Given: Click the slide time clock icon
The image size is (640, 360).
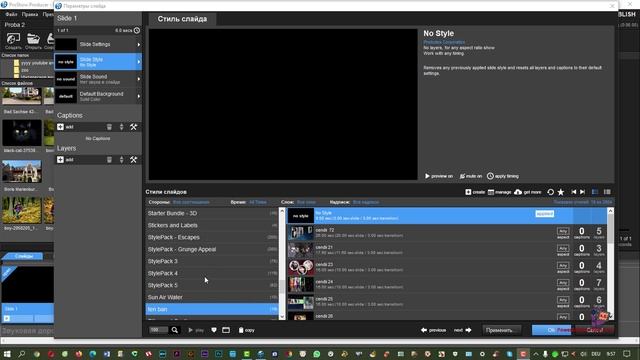Looking at the screenshot, I should [x=137, y=31].
